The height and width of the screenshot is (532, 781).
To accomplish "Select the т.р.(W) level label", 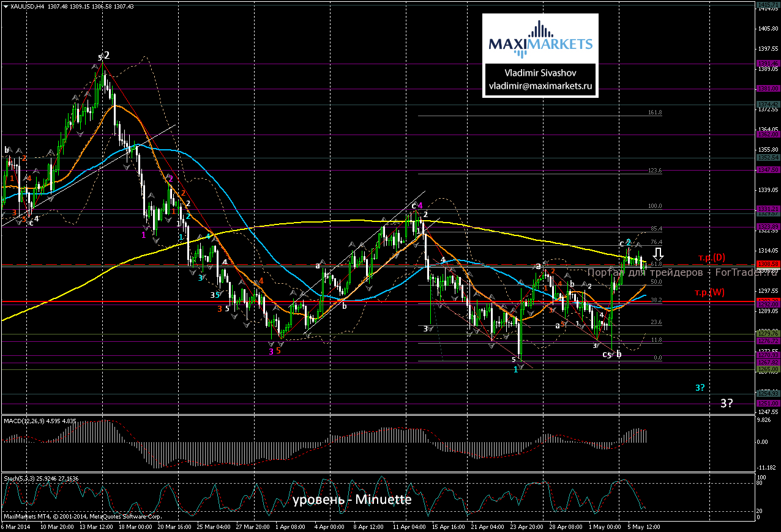I will point(709,292).
